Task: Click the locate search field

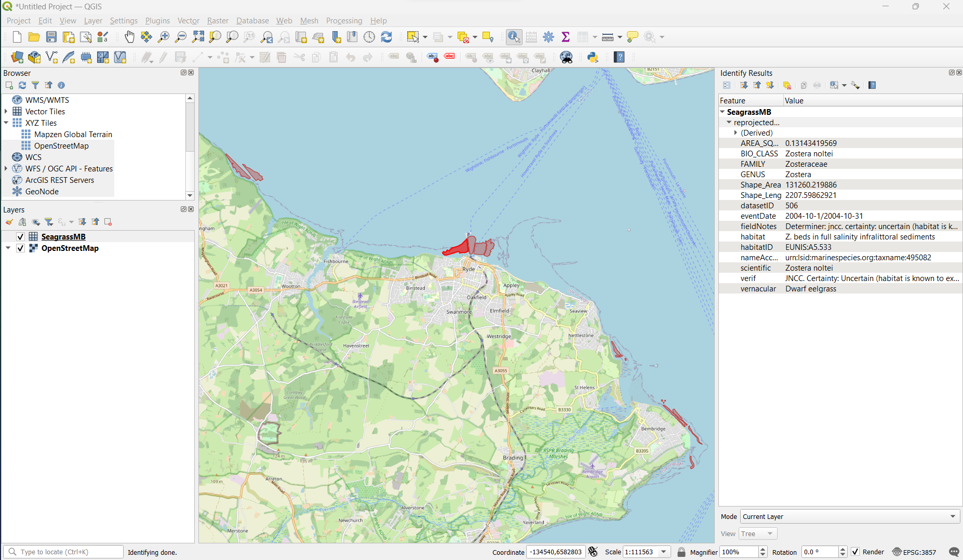Action: click(x=62, y=552)
